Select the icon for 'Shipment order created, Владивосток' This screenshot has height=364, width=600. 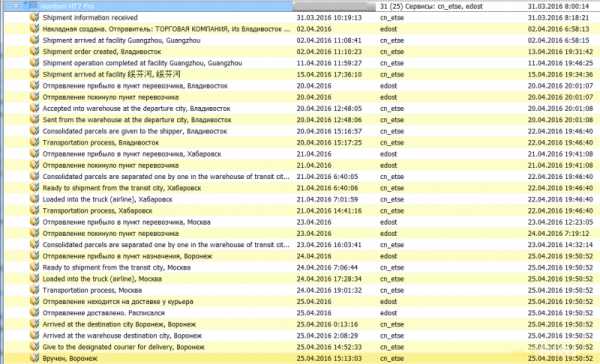(34, 52)
